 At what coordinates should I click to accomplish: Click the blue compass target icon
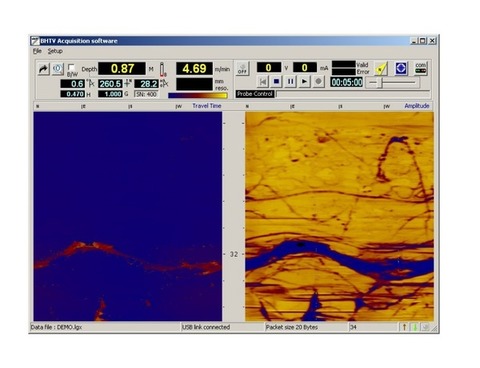click(x=401, y=68)
